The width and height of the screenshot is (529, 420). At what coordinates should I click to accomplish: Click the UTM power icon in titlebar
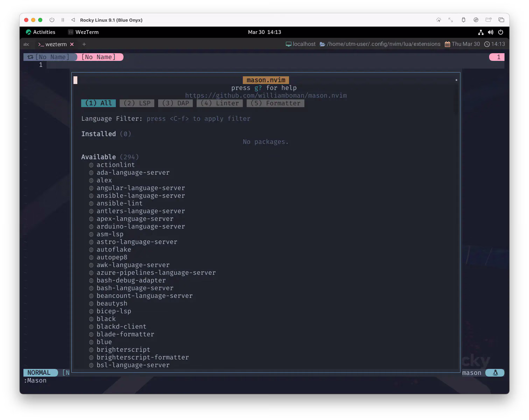pyautogui.click(x=52, y=20)
